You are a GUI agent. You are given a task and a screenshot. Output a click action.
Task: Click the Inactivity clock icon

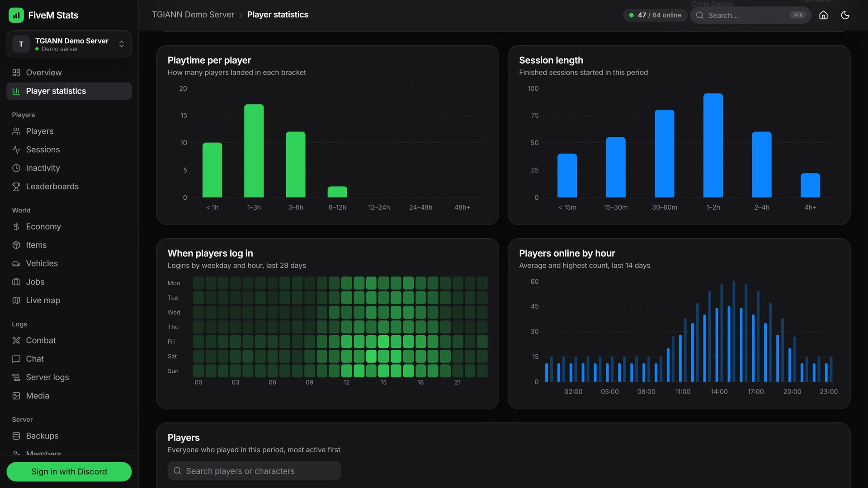point(16,168)
